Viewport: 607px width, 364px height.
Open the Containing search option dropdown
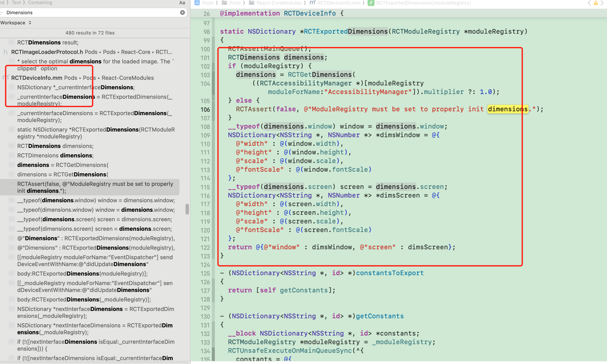coord(40,2)
